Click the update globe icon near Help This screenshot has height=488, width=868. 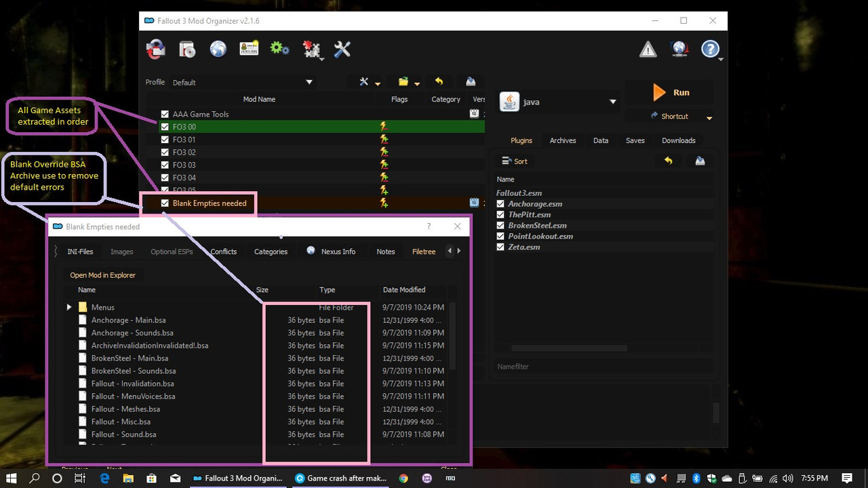point(679,49)
